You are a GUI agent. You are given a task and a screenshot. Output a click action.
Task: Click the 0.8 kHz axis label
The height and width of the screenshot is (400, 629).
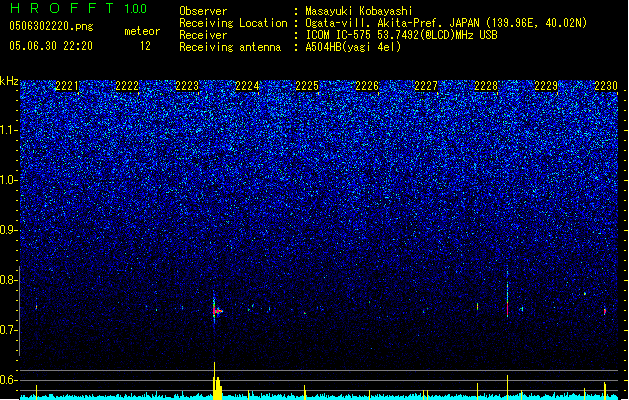click(x=8, y=280)
